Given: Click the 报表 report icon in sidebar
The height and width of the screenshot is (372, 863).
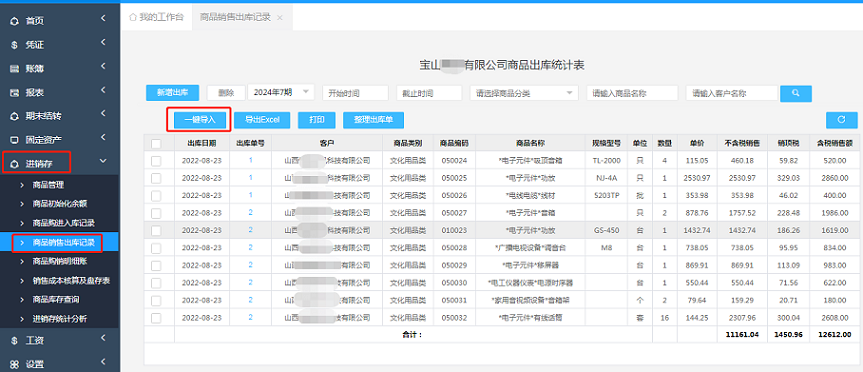Looking at the screenshot, I should click(x=15, y=93).
